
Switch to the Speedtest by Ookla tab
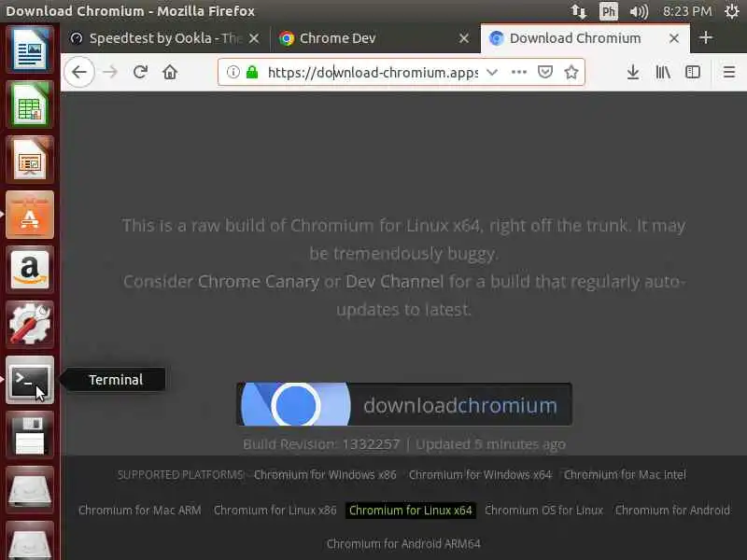(165, 38)
